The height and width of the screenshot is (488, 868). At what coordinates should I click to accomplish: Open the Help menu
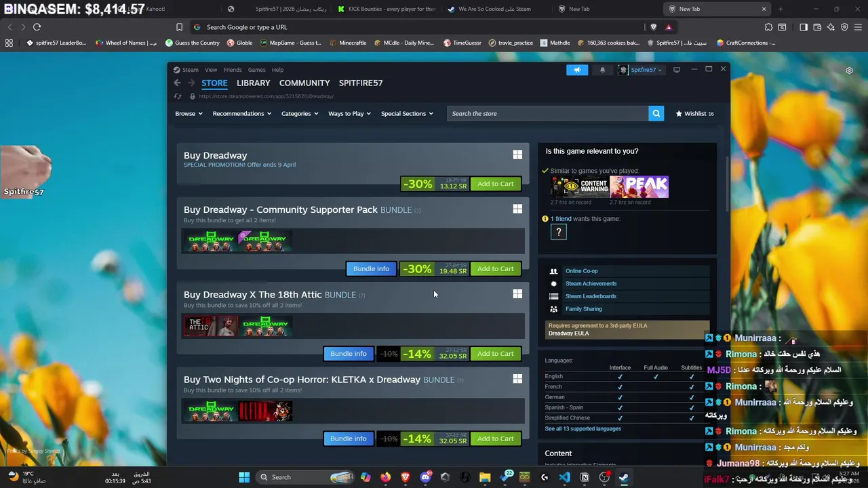coord(277,70)
